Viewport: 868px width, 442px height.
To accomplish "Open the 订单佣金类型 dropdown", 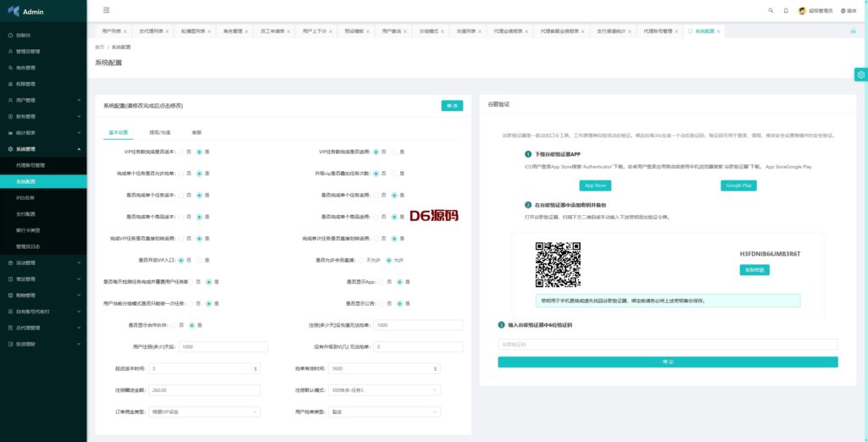I will click(x=204, y=412).
